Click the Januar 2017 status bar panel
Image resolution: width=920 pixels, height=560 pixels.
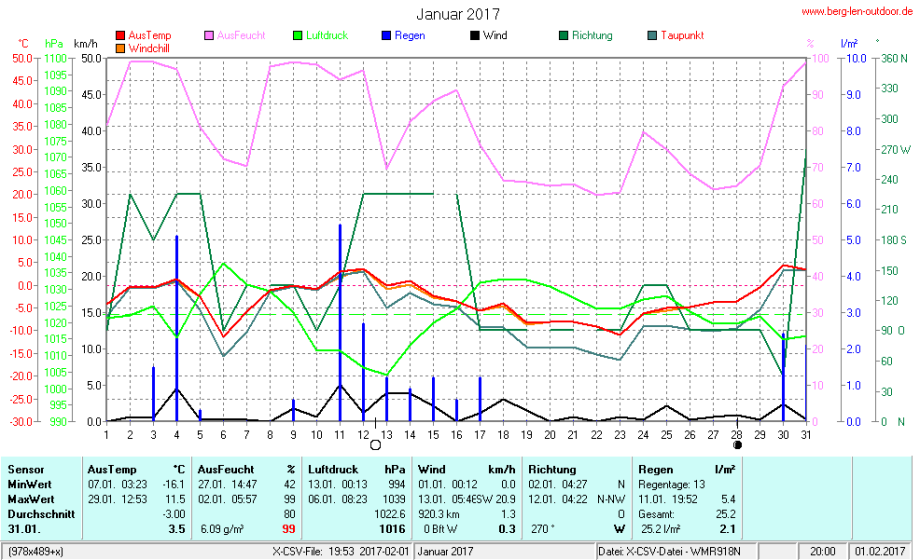[x=446, y=551]
